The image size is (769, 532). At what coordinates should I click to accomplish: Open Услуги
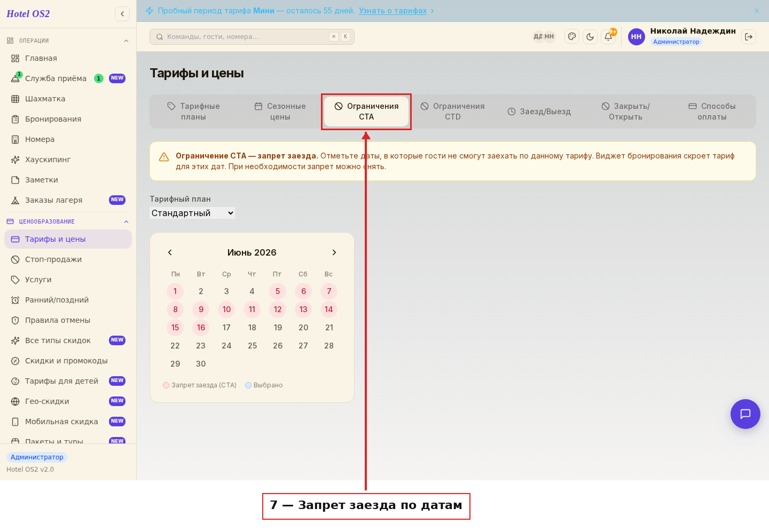point(68,280)
